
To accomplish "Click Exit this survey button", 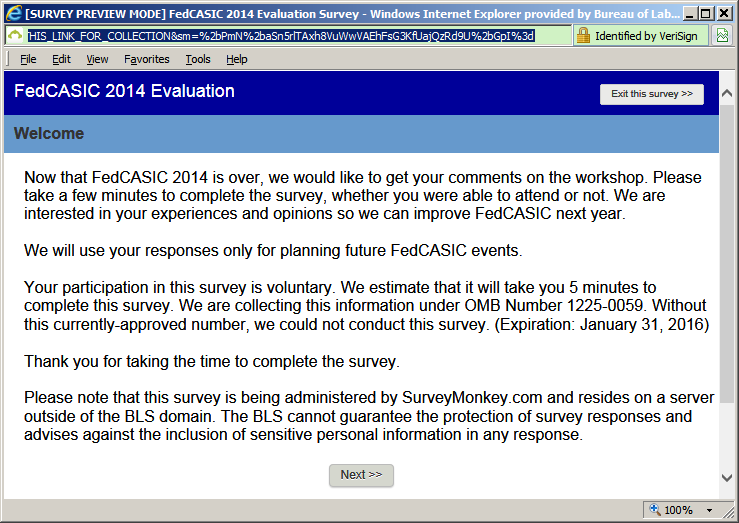I will 652,94.
